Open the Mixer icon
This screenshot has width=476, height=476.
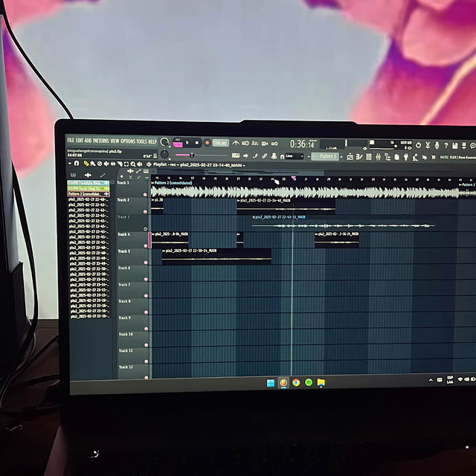378,157
